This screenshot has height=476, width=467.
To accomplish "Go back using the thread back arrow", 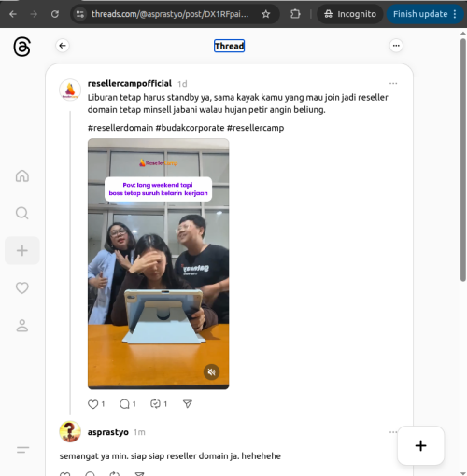I will (63, 46).
